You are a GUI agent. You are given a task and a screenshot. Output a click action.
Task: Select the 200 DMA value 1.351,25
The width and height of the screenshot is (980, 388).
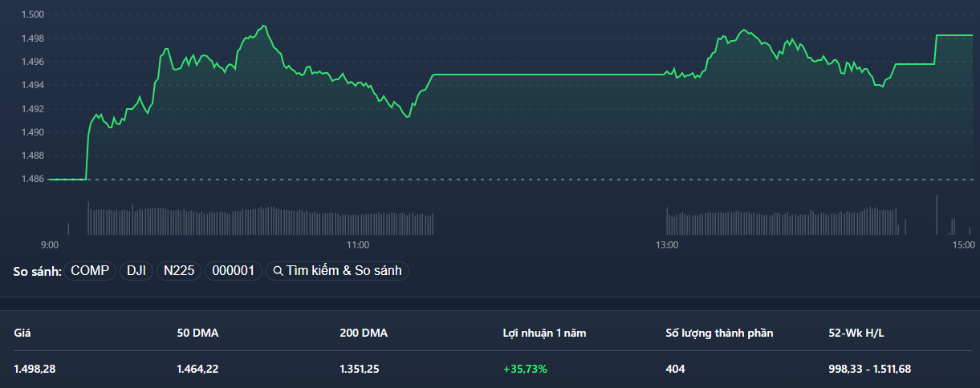360,369
